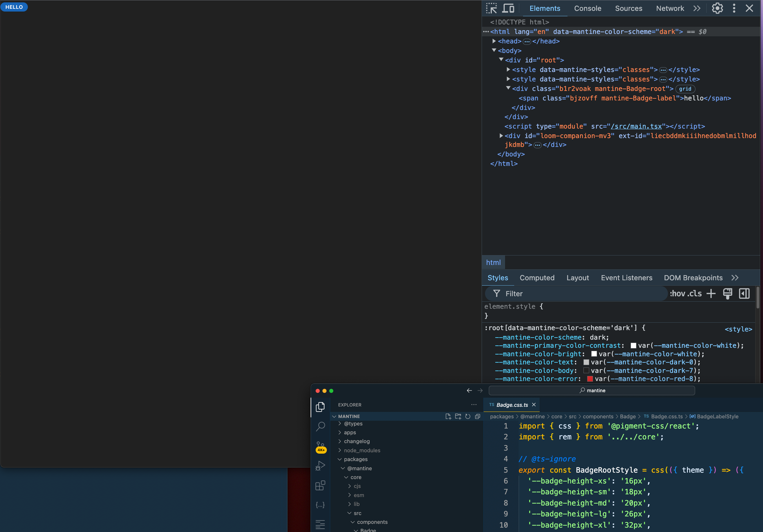
Task: Open color swatch for --mantine-color-body
Action: tap(586, 370)
